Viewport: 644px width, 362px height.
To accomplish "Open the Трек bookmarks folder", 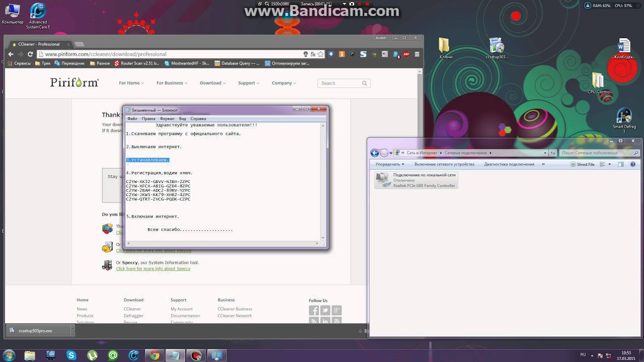I will point(42,63).
